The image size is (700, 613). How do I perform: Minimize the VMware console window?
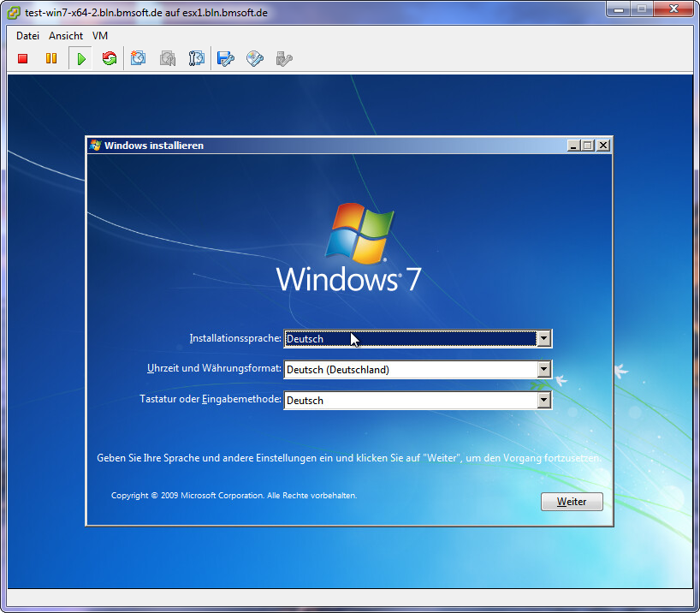619,9
